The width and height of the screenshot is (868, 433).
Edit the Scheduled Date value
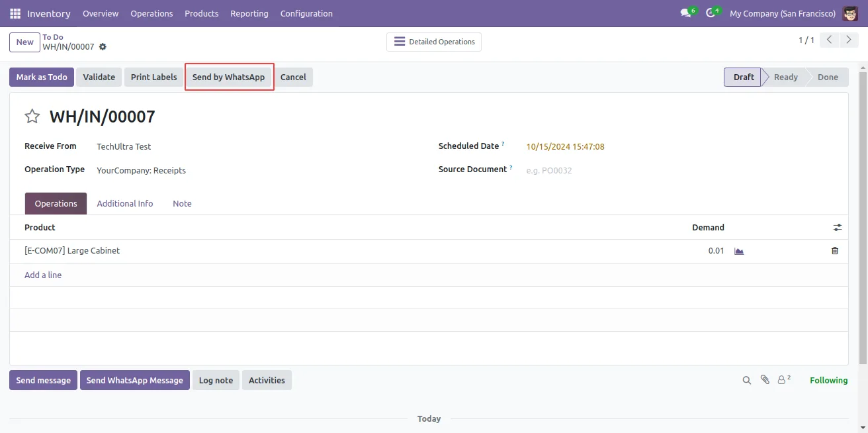[x=565, y=146]
